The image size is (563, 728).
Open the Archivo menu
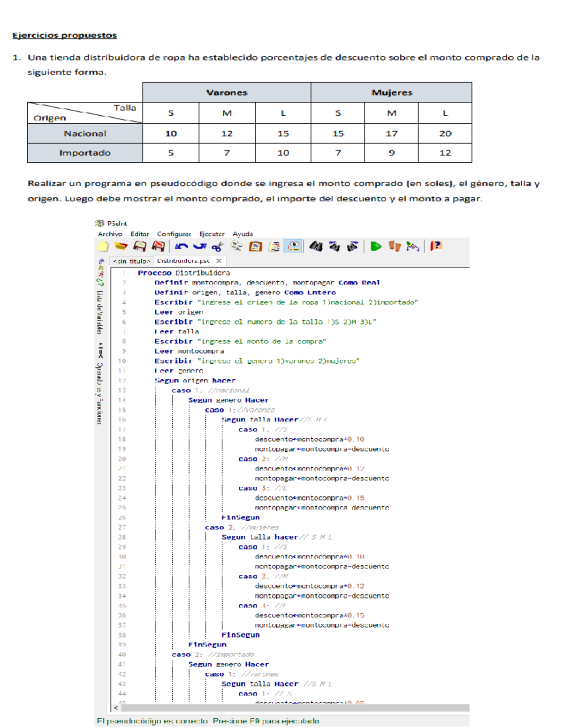[110, 234]
